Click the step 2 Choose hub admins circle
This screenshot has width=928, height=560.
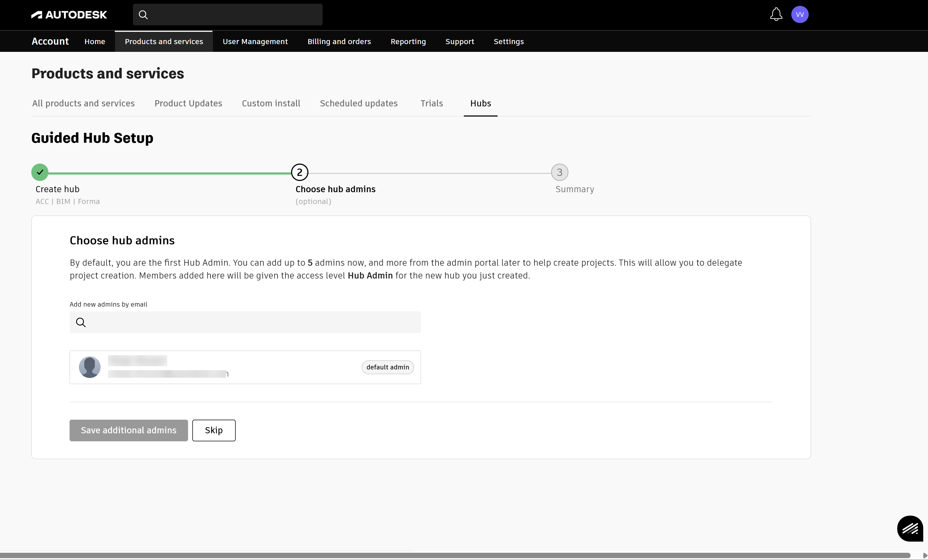(x=299, y=172)
